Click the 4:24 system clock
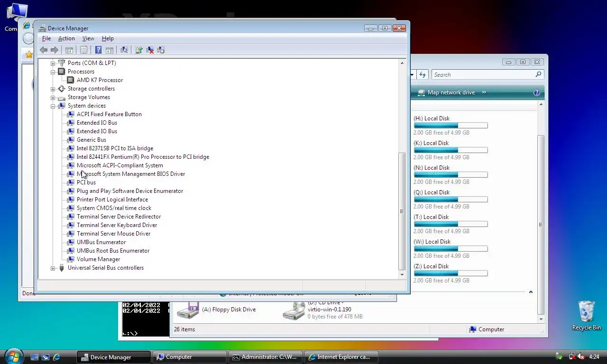The image size is (607, 364). (x=594, y=357)
